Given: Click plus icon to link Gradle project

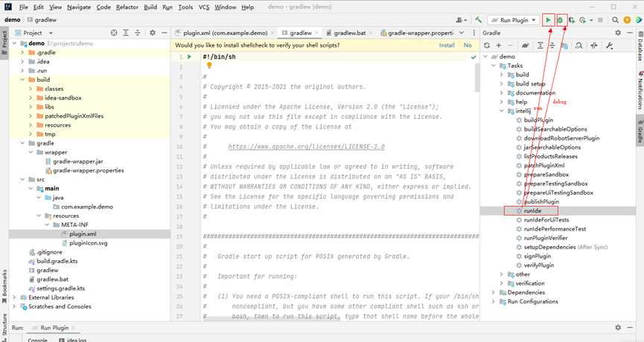Looking at the screenshot, I should [x=499, y=45].
